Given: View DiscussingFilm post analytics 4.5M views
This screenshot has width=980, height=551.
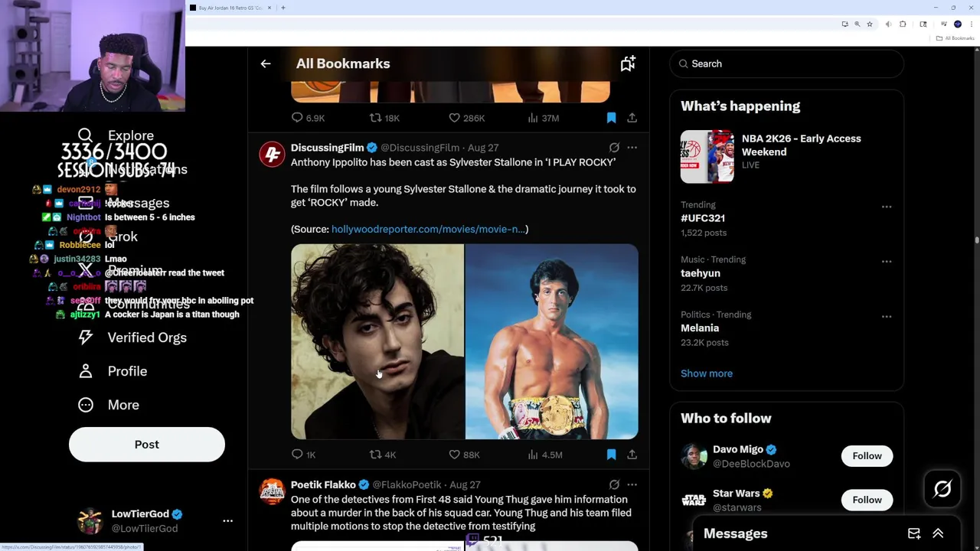Looking at the screenshot, I should point(545,455).
